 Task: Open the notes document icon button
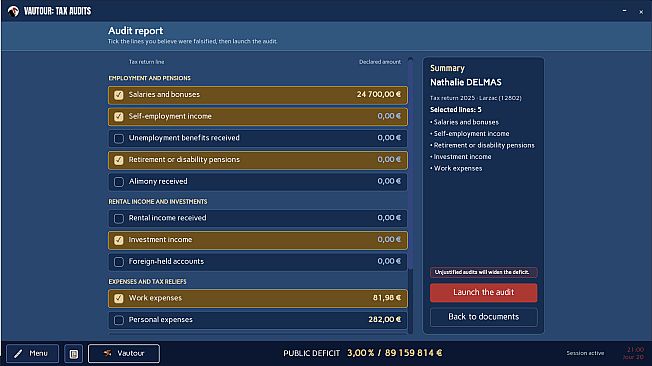74,354
